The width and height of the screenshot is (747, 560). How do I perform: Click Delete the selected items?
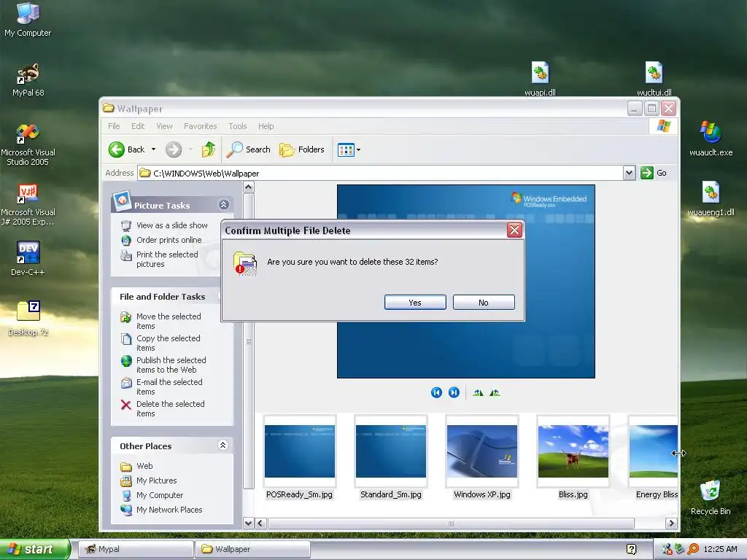(170, 408)
